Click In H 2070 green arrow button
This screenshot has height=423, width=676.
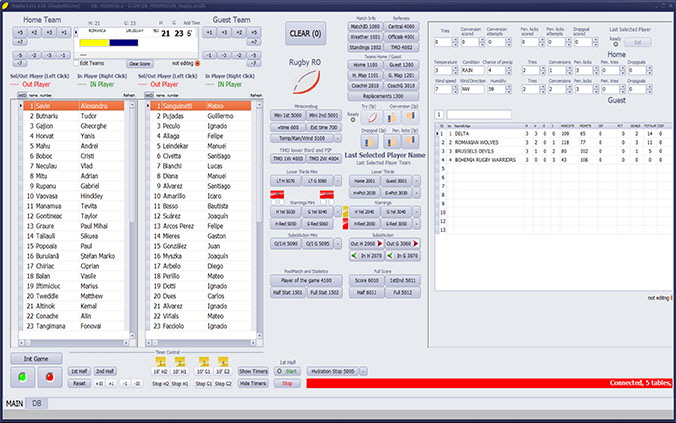point(366,256)
